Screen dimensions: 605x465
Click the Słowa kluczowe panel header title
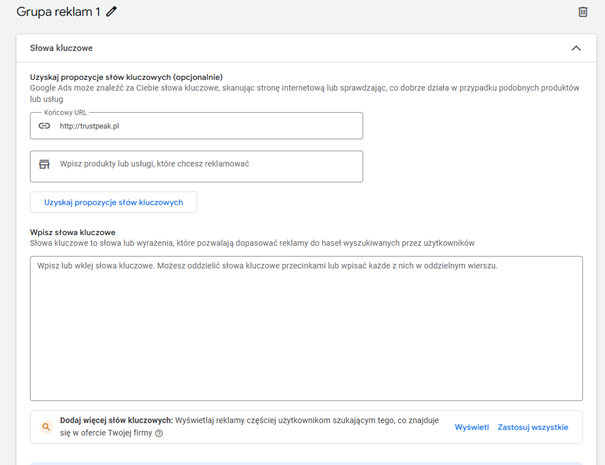[x=61, y=48]
